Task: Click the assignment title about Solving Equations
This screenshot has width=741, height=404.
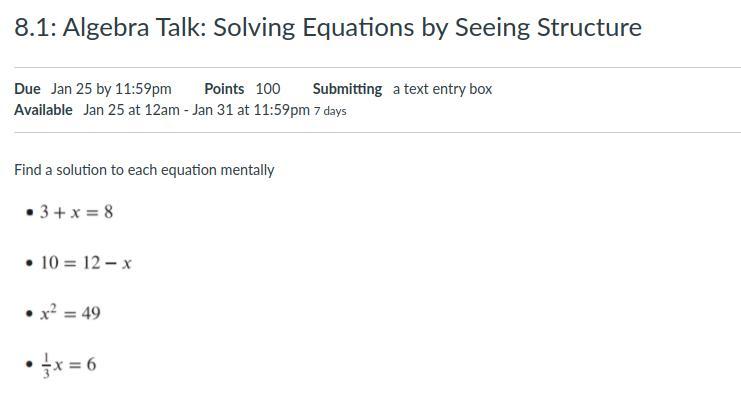Action: pos(328,27)
